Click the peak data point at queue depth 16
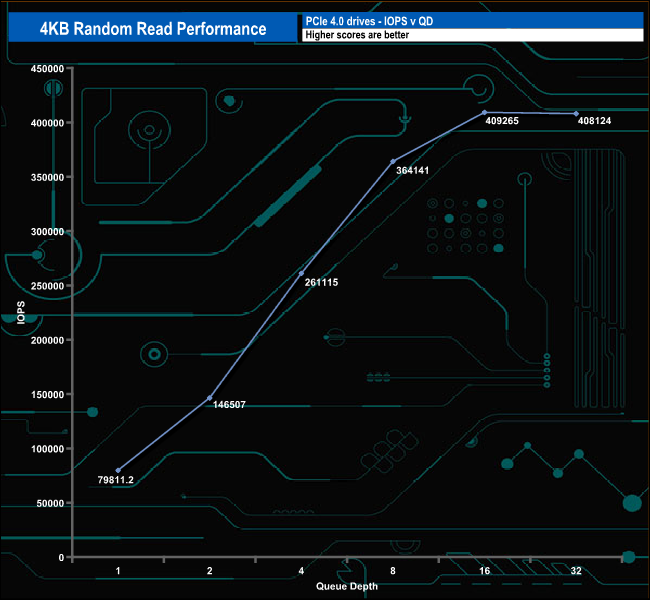The height and width of the screenshot is (600, 650). [x=484, y=112]
